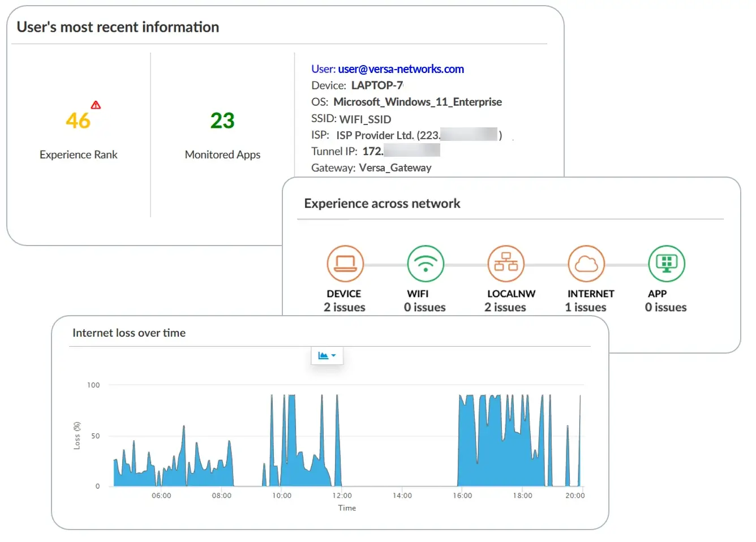Click the APP monitor icon
This screenshot has height=542, width=756.
(x=667, y=264)
